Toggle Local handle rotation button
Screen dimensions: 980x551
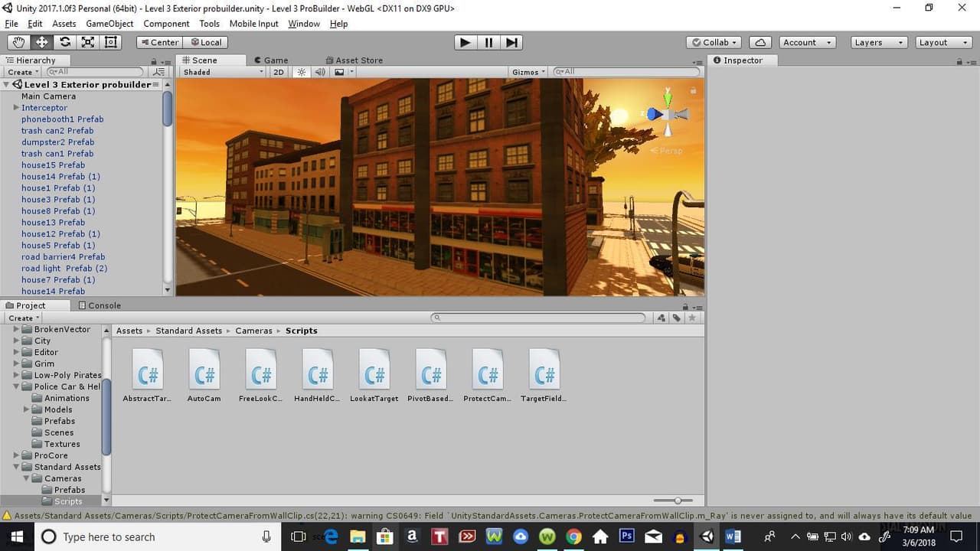pyautogui.click(x=207, y=43)
